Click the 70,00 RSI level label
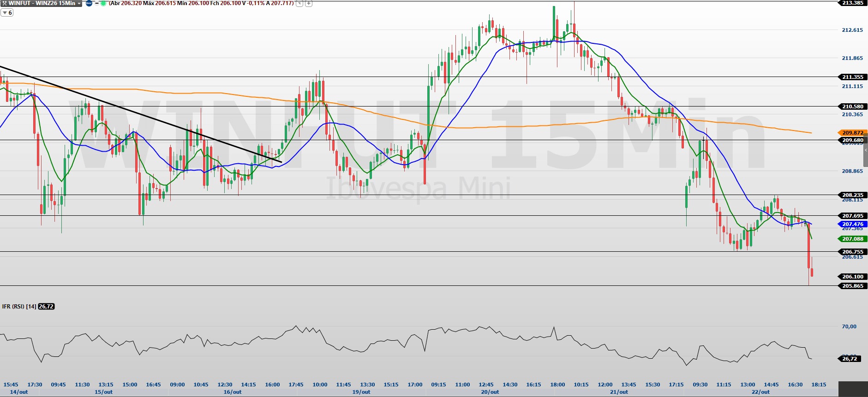The image size is (868, 397). 849,326
